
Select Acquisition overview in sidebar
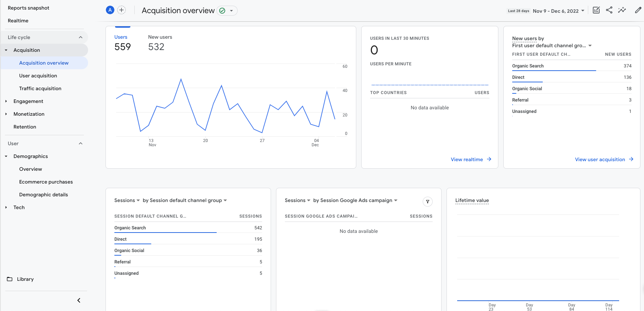[x=44, y=63]
